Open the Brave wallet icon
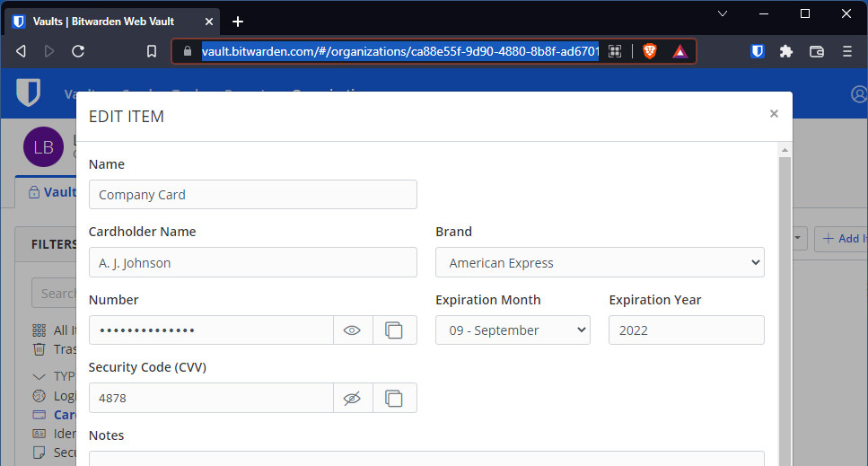The height and width of the screenshot is (466, 868). point(817,51)
